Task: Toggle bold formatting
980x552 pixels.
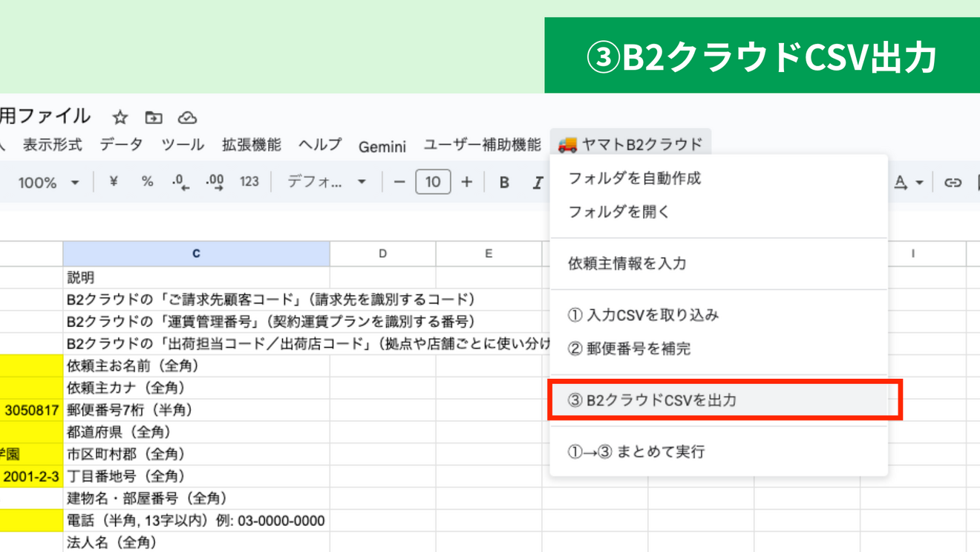Action: (x=504, y=182)
